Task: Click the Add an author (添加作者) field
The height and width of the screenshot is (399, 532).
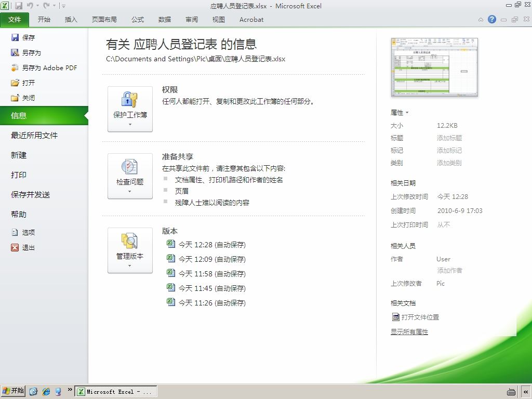Action: coord(449,270)
